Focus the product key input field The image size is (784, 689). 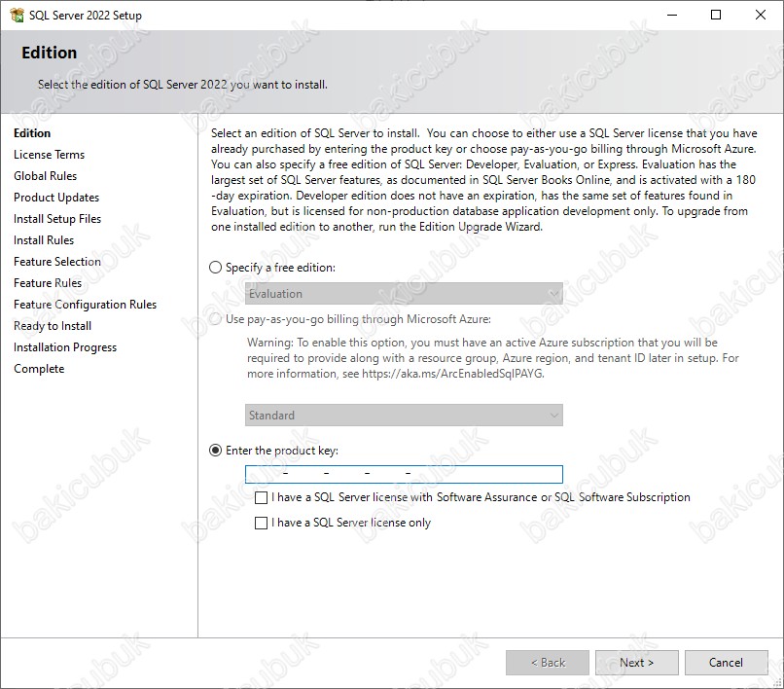[x=404, y=474]
